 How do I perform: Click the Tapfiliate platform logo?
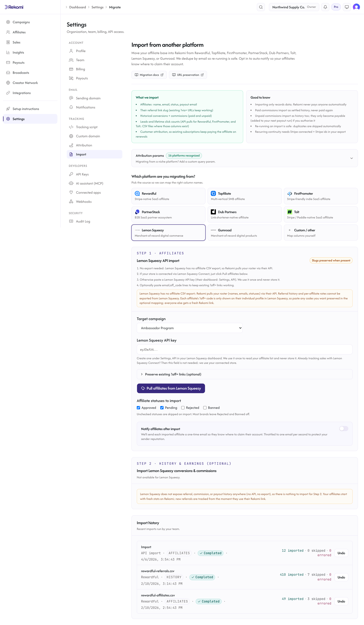(x=213, y=193)
